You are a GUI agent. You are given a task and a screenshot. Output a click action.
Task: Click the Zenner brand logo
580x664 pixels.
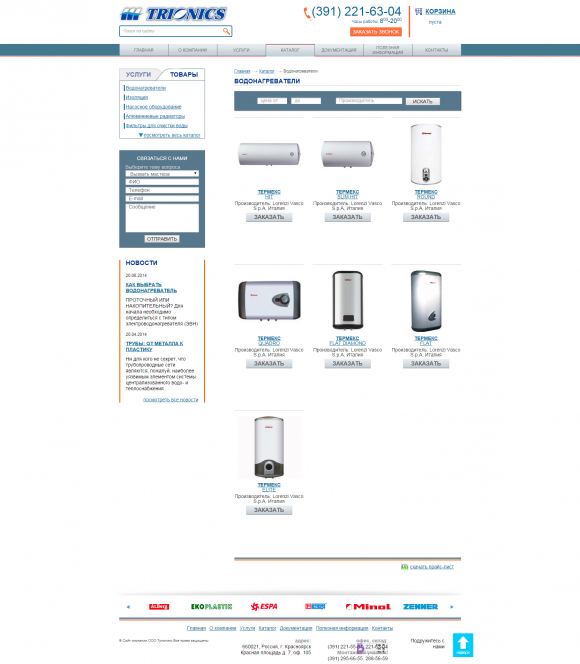tap(420, 607)
